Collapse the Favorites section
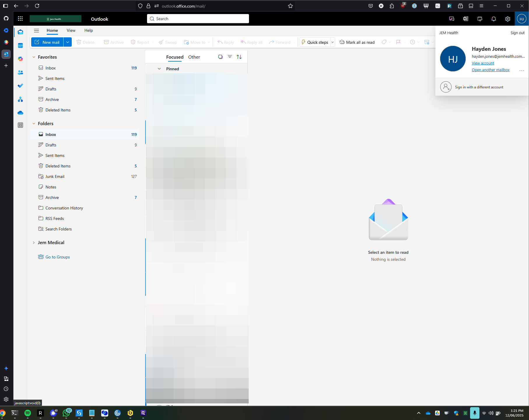529x420 pixels. click(34, 57)
